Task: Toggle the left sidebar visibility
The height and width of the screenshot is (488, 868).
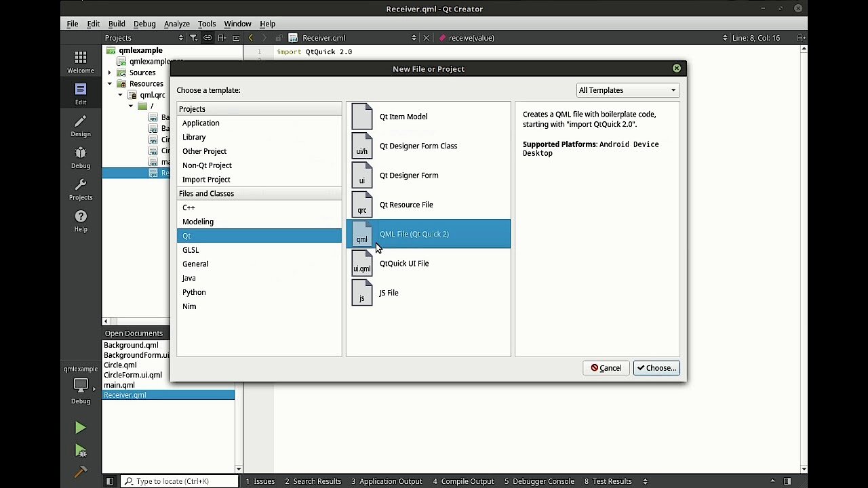Action: (110, 481)
